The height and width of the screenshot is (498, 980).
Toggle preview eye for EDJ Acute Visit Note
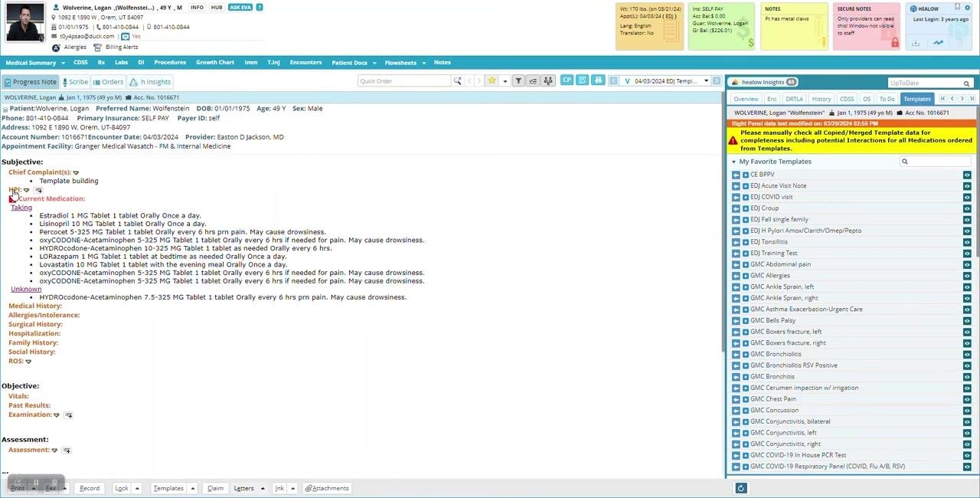[x=967, y=186]
